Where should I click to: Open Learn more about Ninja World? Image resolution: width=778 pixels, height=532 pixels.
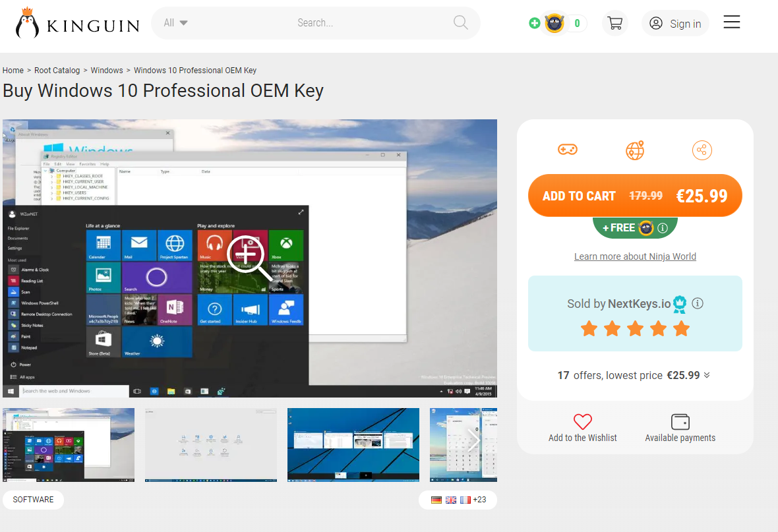point(635,256)
